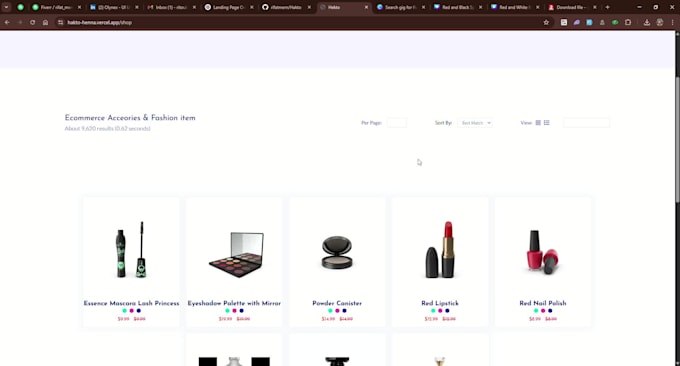Click the 'Ecommerce Acceories & Fashion item' heading

(x=130, y=118)
